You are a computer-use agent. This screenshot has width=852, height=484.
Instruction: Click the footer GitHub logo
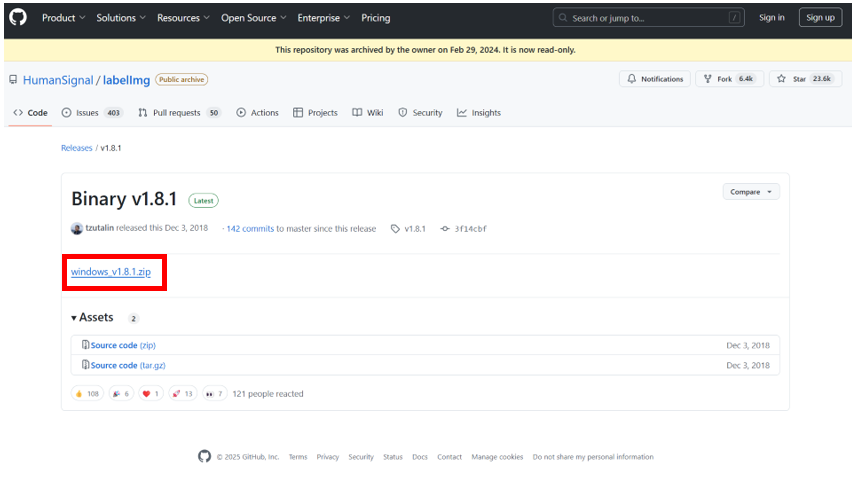(x=204, y=456)
